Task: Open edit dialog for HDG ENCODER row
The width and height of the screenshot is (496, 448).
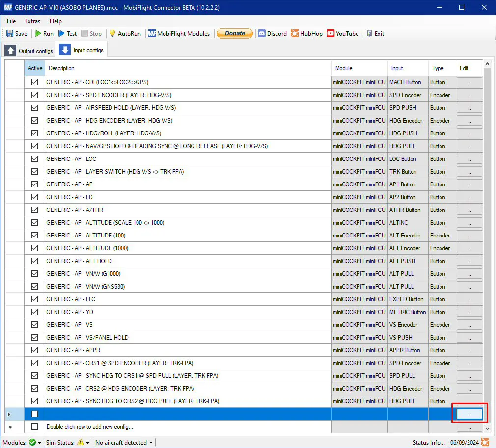Action: point(469,120)
